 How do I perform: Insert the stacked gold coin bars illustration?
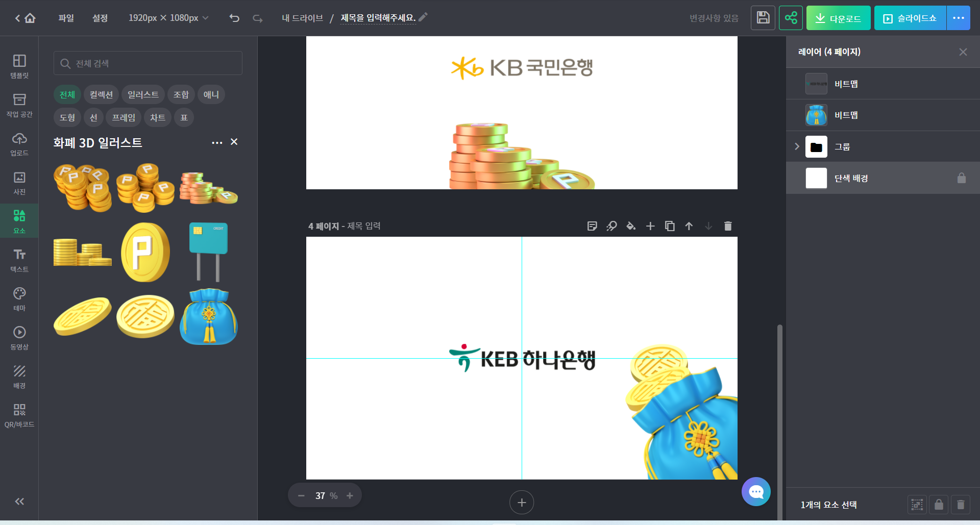pyautogui.click(x=82, y=252)
